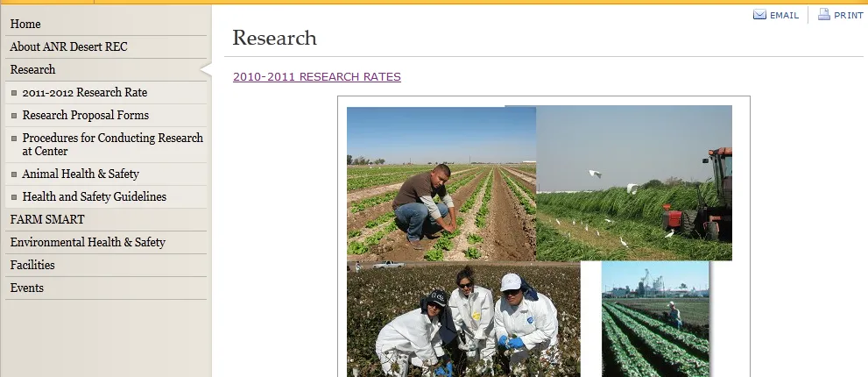Click photo of three workers in white suits
This screenshot has height=377, width=868.
[463, 319]
